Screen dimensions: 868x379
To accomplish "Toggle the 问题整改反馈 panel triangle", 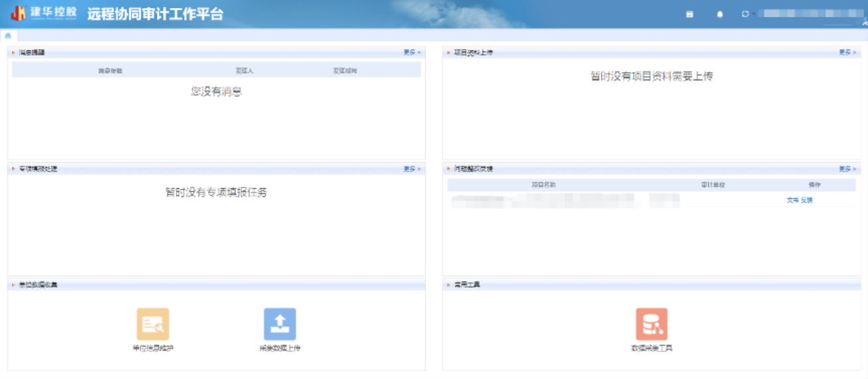I will click(449, 169).
